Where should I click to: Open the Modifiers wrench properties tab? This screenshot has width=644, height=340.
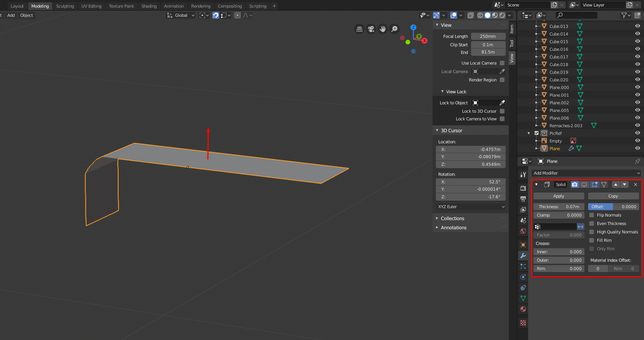(x=523, y=256)
